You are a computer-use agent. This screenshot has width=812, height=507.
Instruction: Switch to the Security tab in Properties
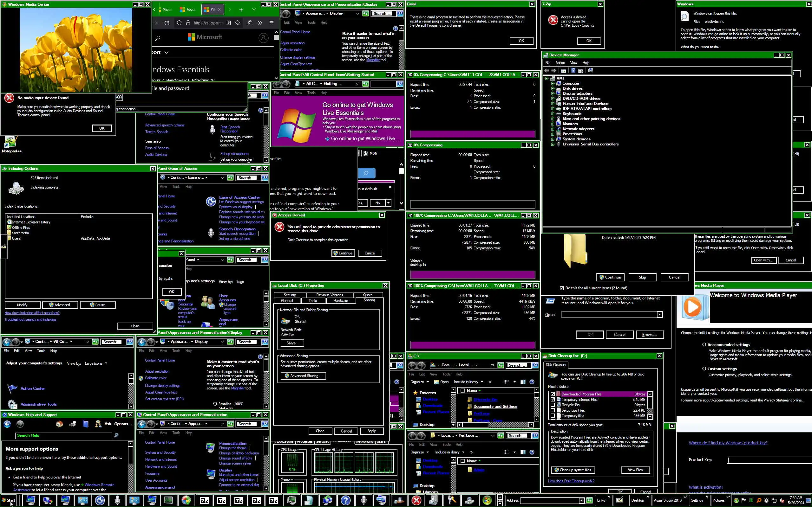coord(290,295)
